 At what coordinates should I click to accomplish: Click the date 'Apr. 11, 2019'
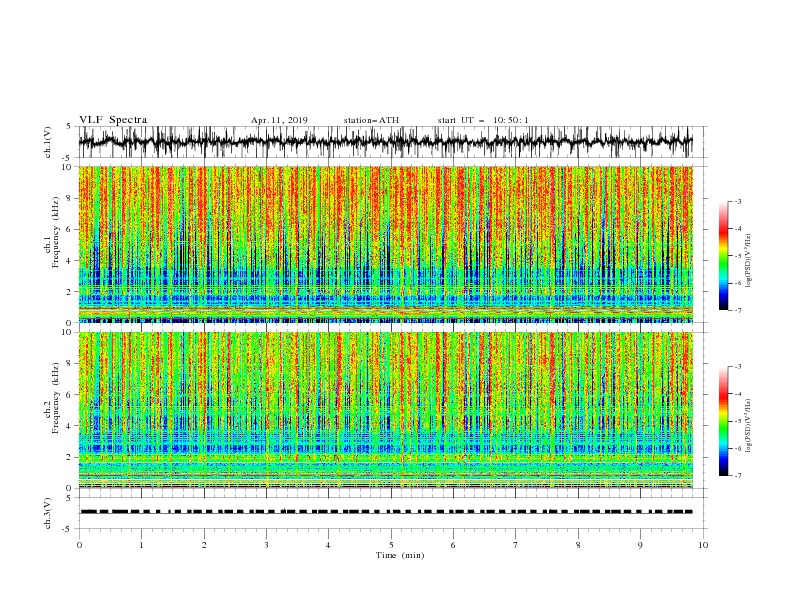pyautogui.click(x=279, y=120)
